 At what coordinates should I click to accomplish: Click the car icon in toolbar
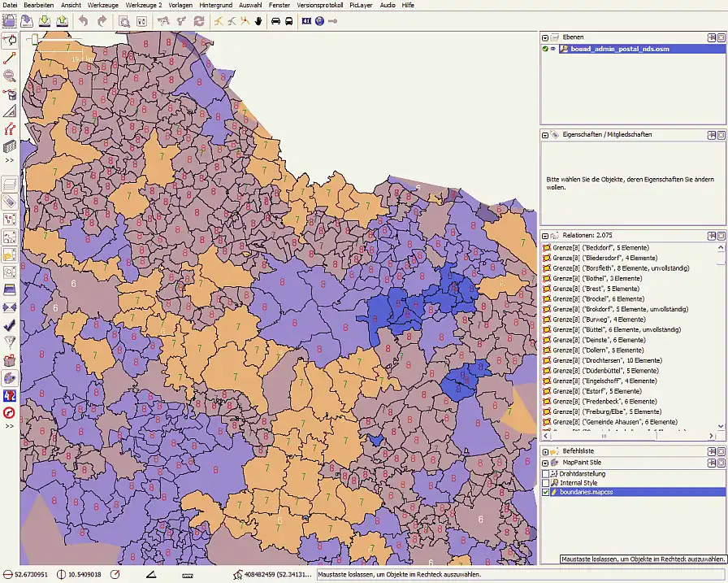[275, 21]
